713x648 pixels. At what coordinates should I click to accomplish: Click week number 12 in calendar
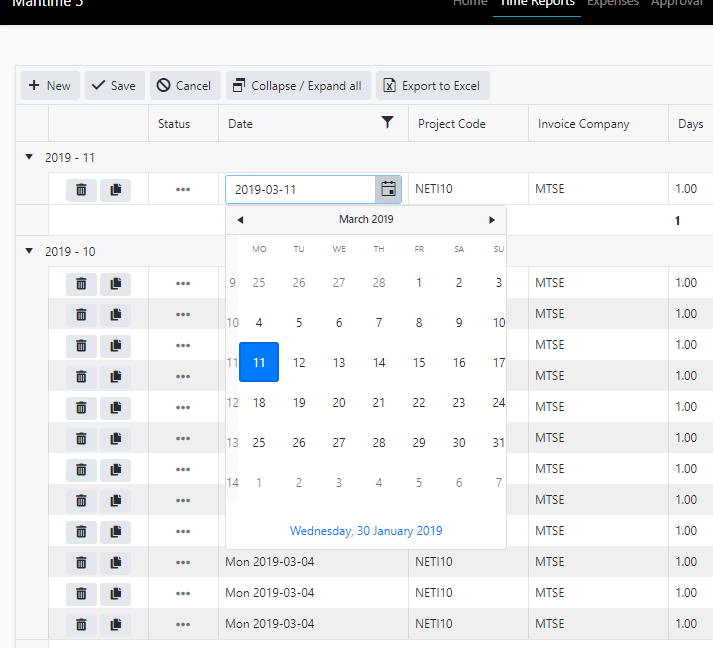point(232,402)
